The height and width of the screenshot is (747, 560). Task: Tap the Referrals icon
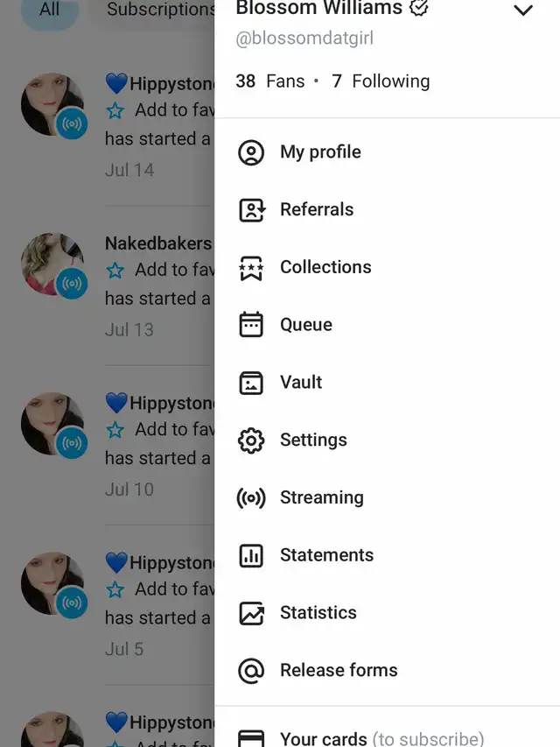coord(251,210)
